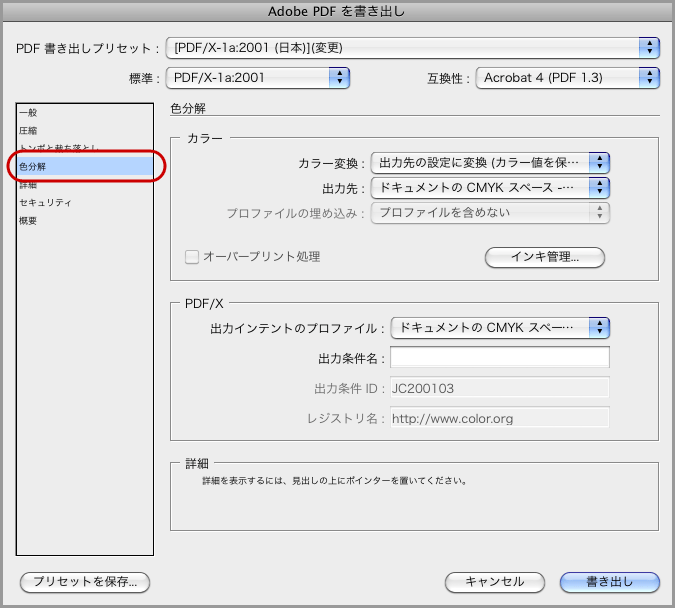675x608 pixels.
Task: Click the レジストリ名 field with color.org URL
Action: (x=500, y=418)
